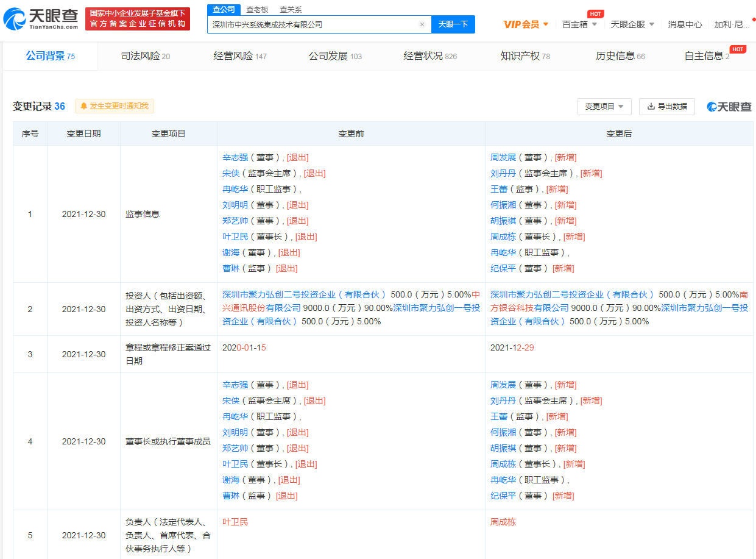Open the 司法风险 tab

tap(146, 56)
